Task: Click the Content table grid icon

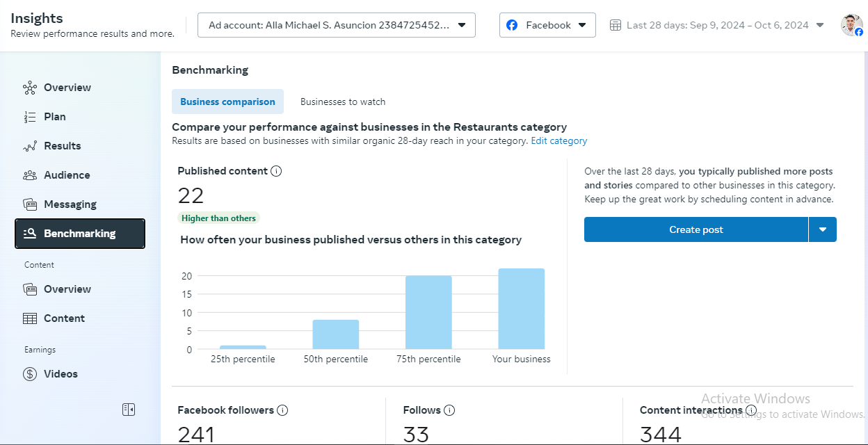Action: click(29, 318)
